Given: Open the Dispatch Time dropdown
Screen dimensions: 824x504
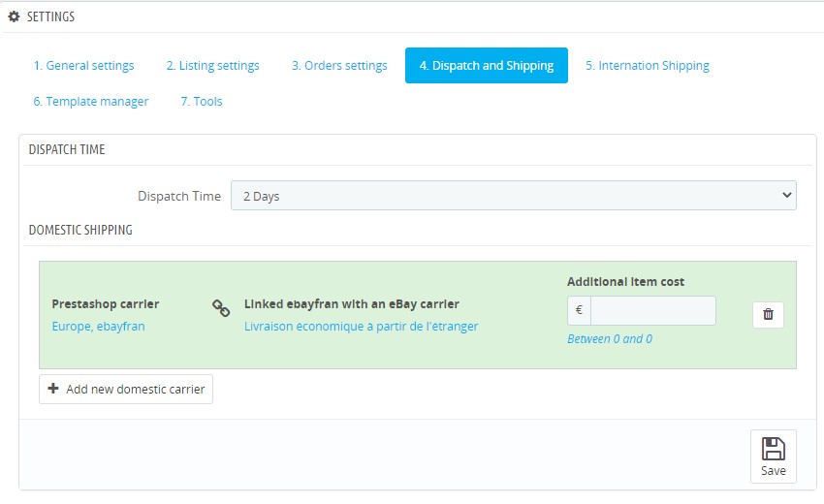Looking at the screenshot, I should (x=513, y=196).
